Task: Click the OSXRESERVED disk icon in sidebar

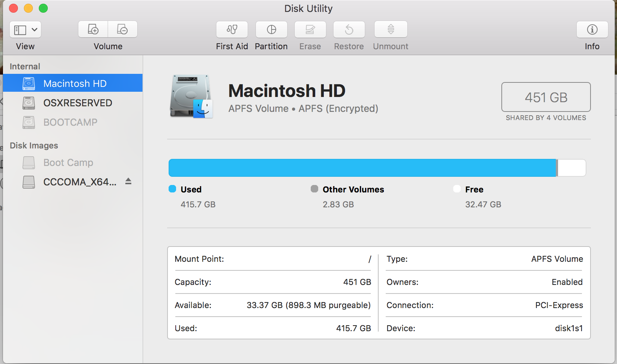Action: pos(29,103)
